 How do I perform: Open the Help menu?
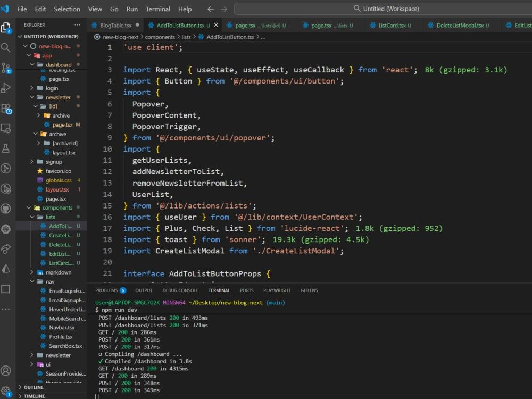click(185, 9)
